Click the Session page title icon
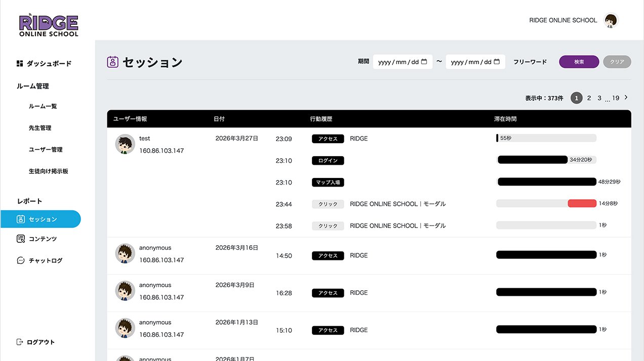Viewport: 644px width, 361px height. pyautogui.click(x=112, y=62)
